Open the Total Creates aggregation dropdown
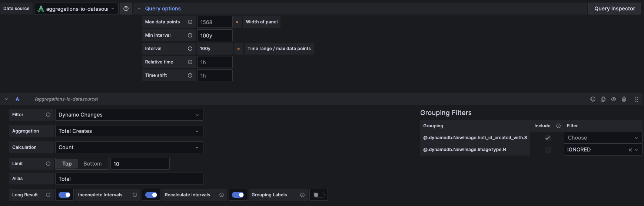The image size is (644, 206). (x=129, y=131)
